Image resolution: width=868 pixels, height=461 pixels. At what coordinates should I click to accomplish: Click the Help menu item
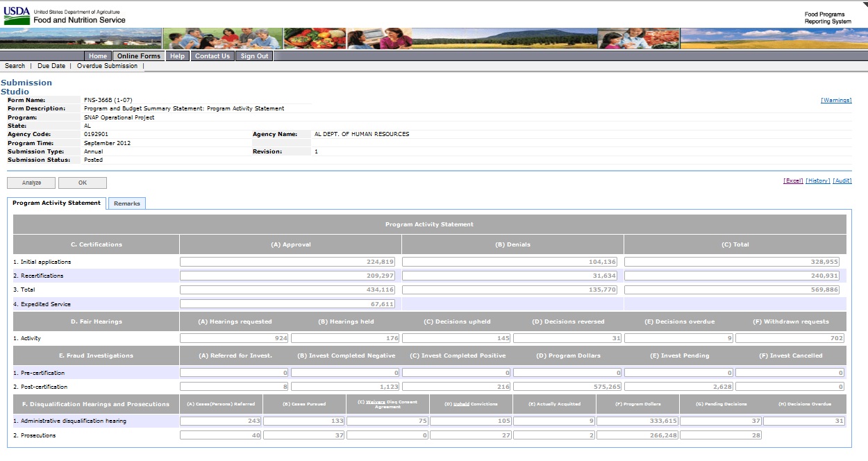[x=178, y=56]
